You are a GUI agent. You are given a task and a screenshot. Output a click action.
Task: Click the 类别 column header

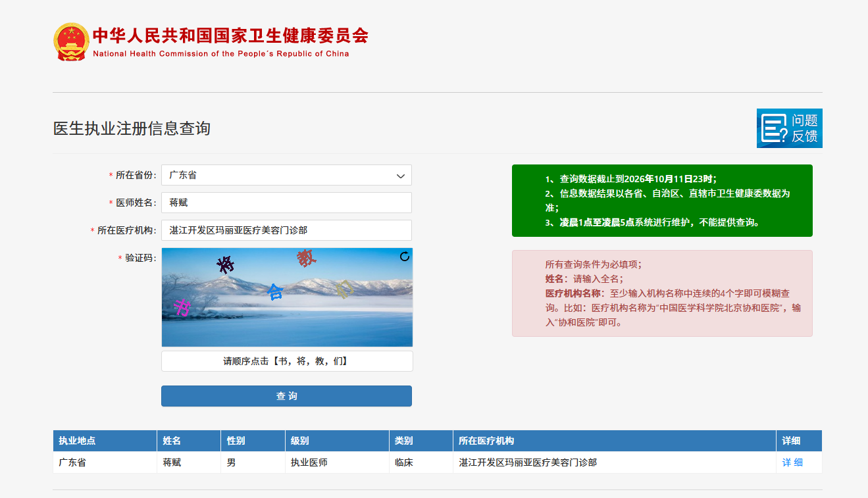(421, 441)
